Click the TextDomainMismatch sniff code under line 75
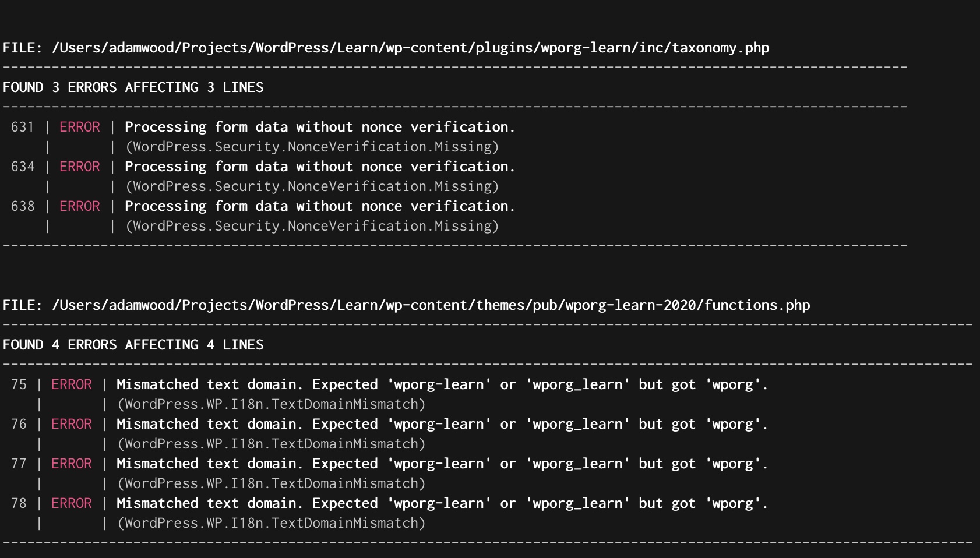This screenshot has height=558, width=980. [x=272, y=404]
